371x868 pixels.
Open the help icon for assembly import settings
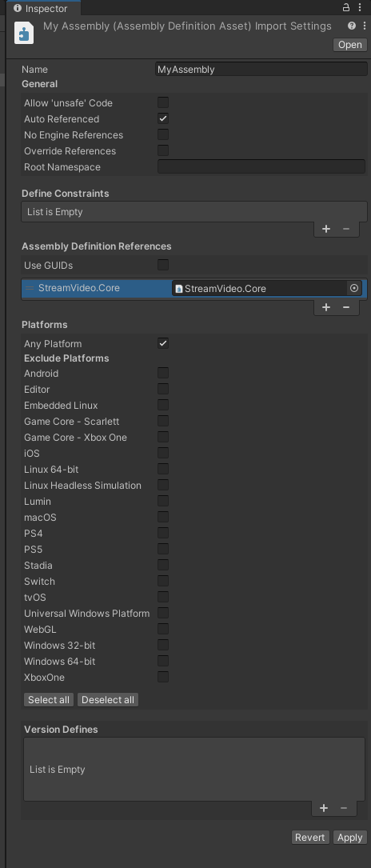[x=352, y=26]
